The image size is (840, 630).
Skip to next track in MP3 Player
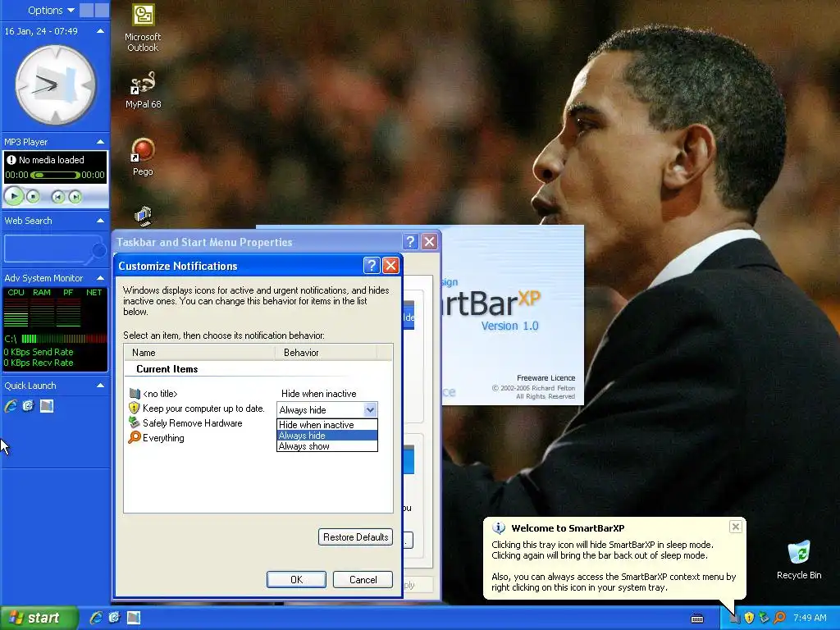tap(75, 197)
